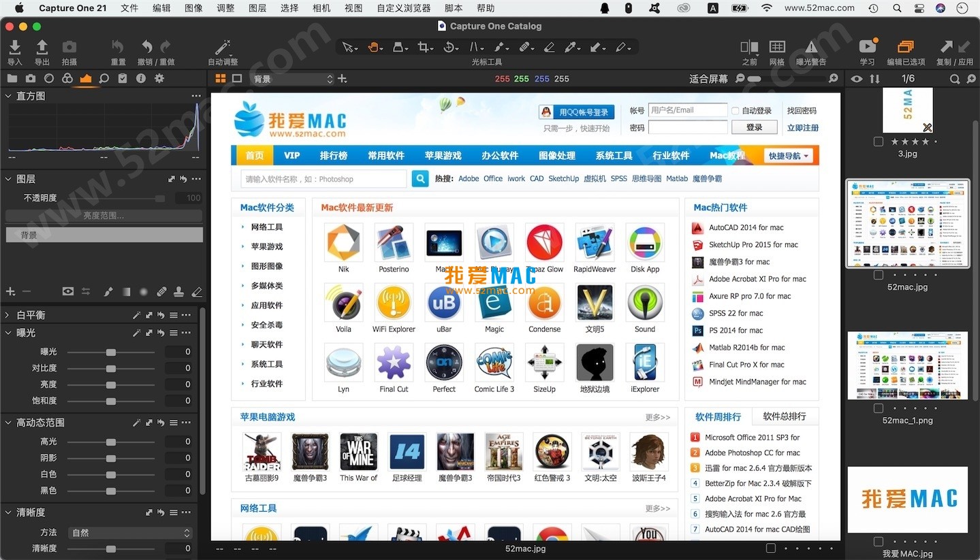Click the 亮度范围... button
This screenshot has height=560, width=980.
(x=104, y=216)
